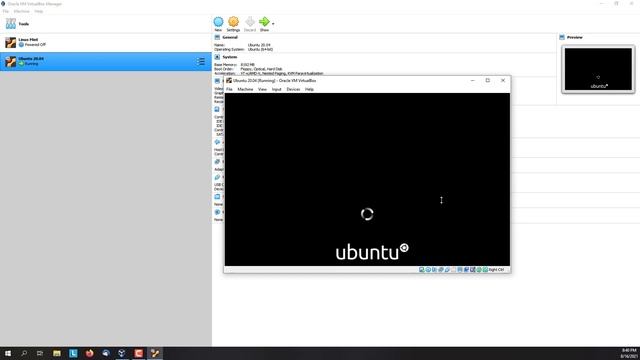Click the recording status bar icon
640x360 pixels.
point(466,270)
